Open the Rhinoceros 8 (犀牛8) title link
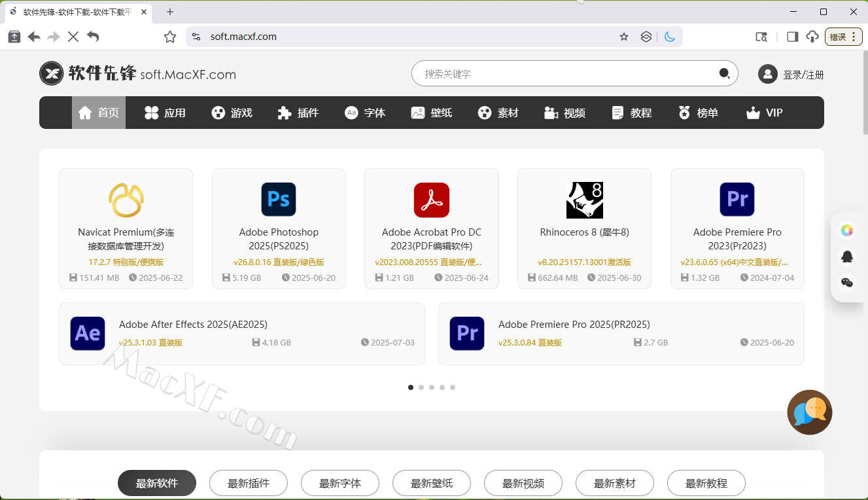868x500 pixels. [584, 232]
